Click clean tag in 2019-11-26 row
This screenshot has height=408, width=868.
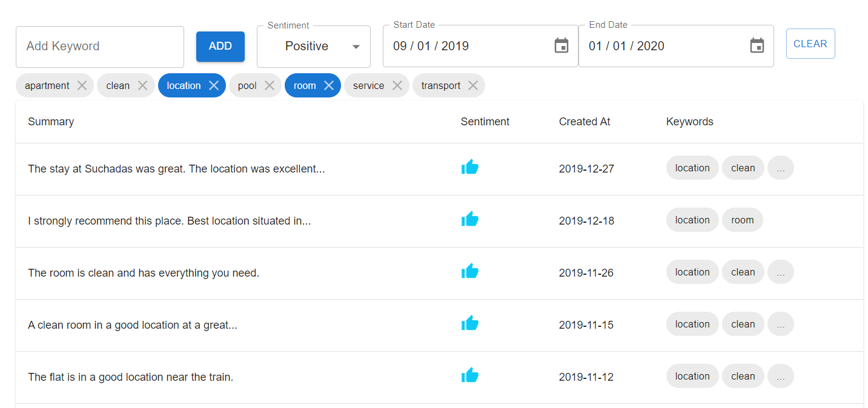(743, 272)
